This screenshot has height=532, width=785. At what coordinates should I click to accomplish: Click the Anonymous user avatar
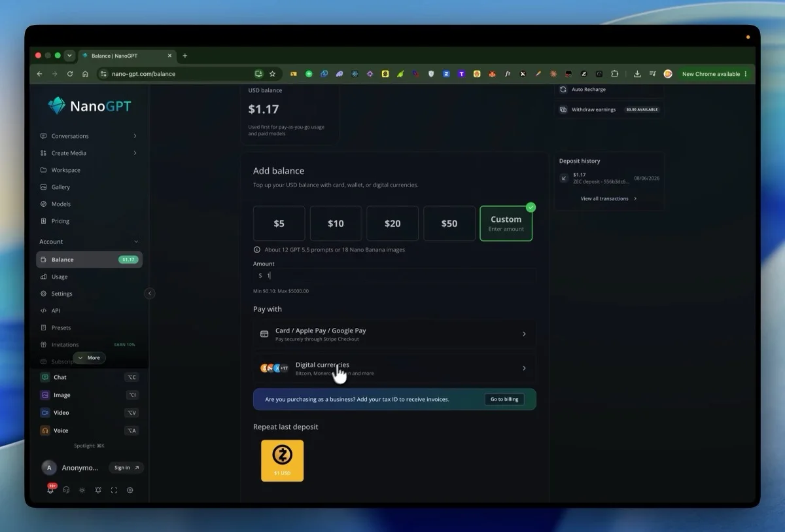[x=49, y=468]
